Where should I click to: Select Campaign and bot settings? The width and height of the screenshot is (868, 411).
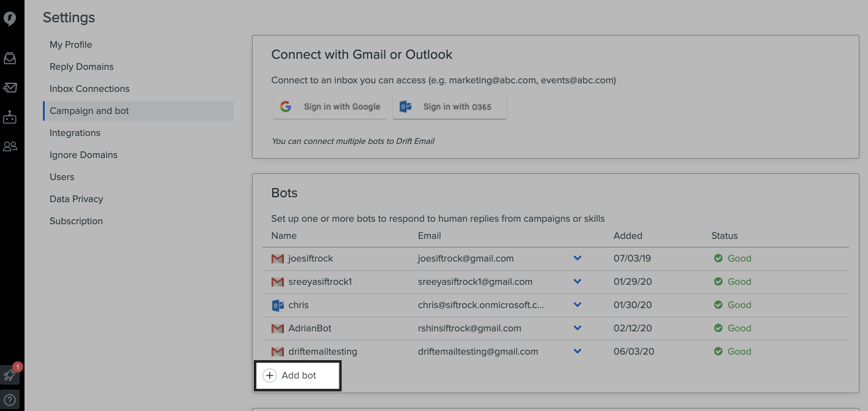(x=139, y=111)
